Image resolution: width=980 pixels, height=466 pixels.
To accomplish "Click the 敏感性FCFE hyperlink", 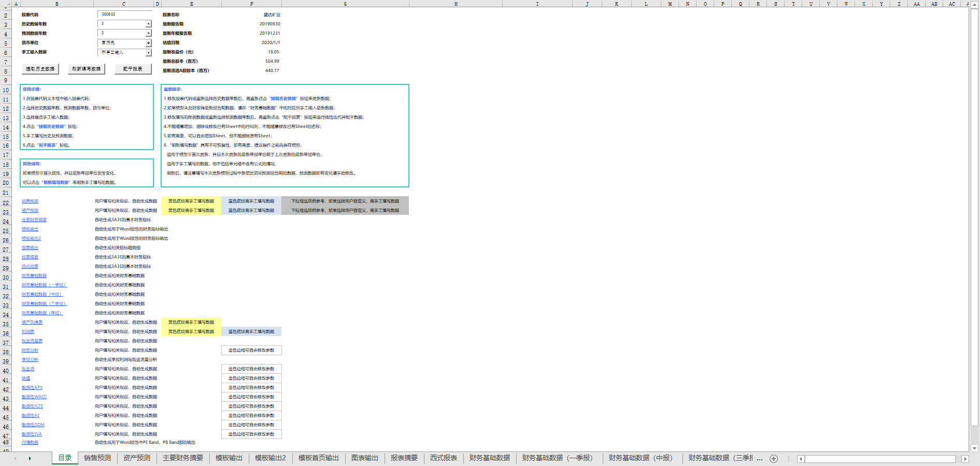I will 33,406.
